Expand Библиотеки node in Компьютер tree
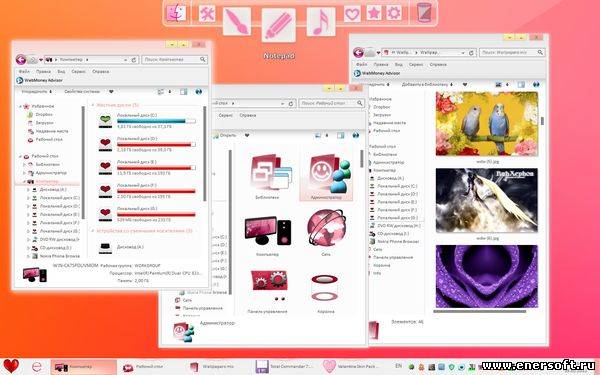The image size is (600, 375). point(24,165)
